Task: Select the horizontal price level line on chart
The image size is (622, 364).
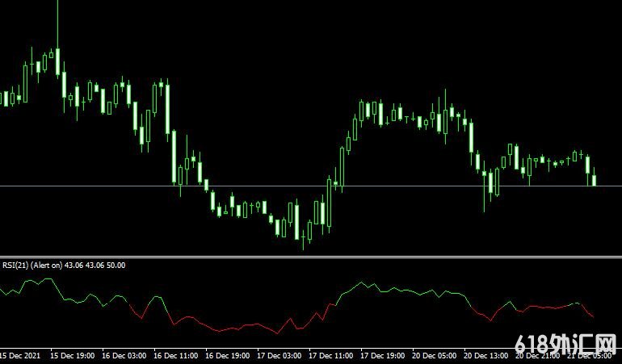Action: tap(311, 186)
